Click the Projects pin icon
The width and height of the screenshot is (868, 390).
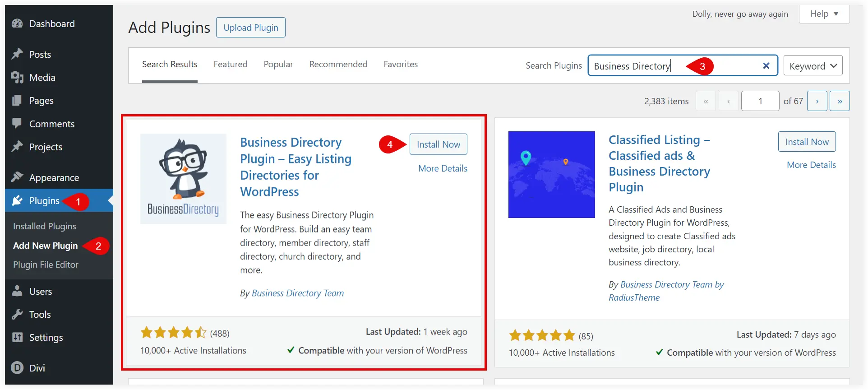[17, 147]
